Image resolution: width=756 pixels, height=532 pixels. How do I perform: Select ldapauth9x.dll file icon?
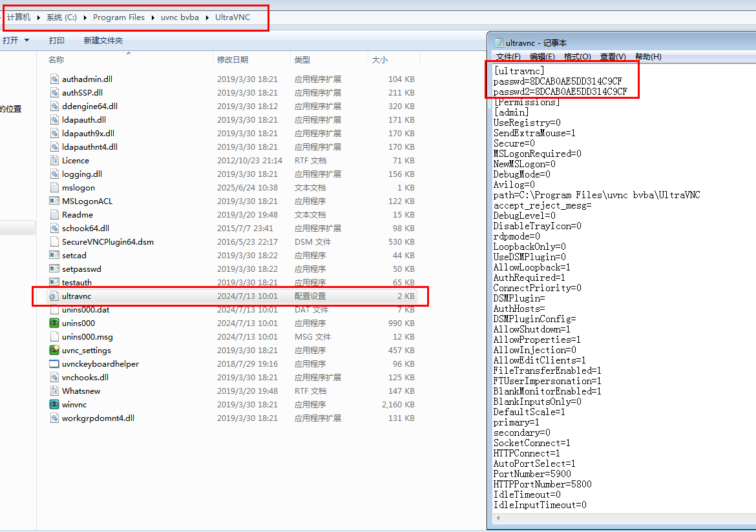54,133
